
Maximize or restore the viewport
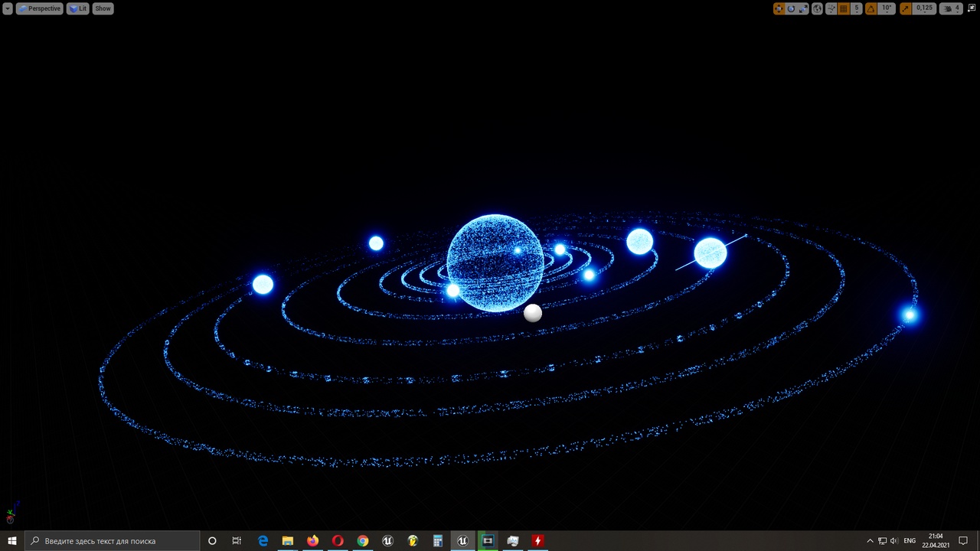pos(972,8)
